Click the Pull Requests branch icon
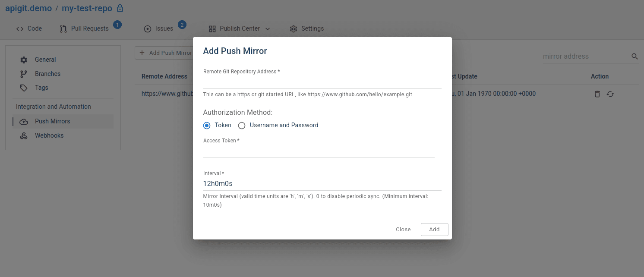Viewport: 644px width, 277px height. point(63,29)
